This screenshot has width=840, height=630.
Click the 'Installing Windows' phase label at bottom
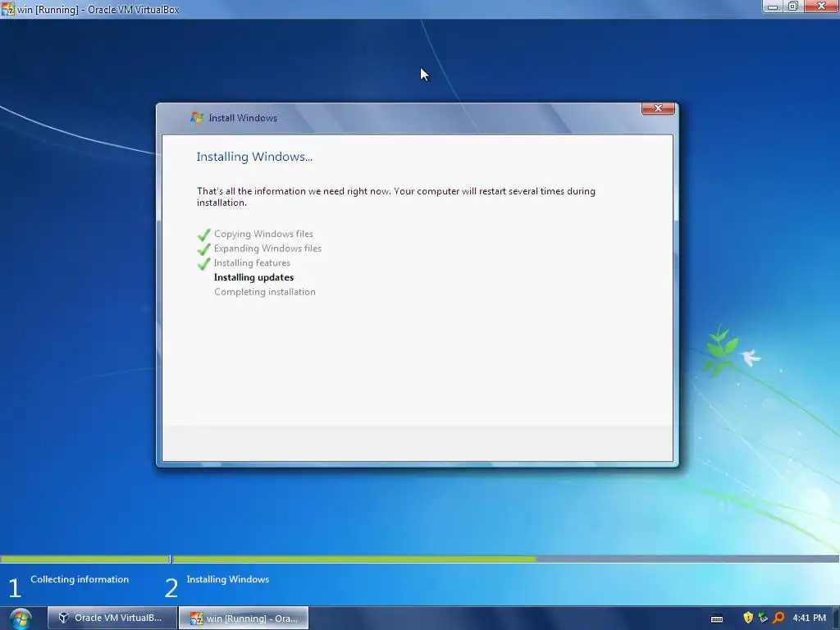(x=228, y=579)
